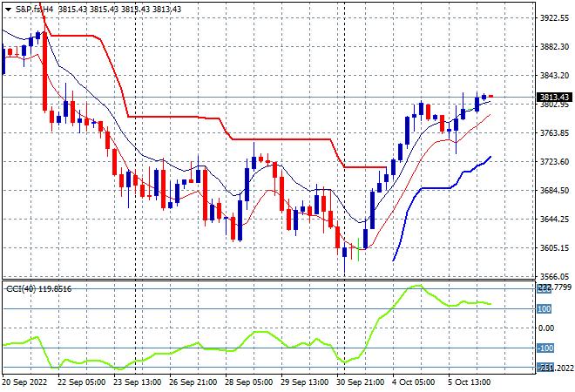Click the green CCI indicator line peak
This screenshot has height=392, width=575.
point(417,286)
